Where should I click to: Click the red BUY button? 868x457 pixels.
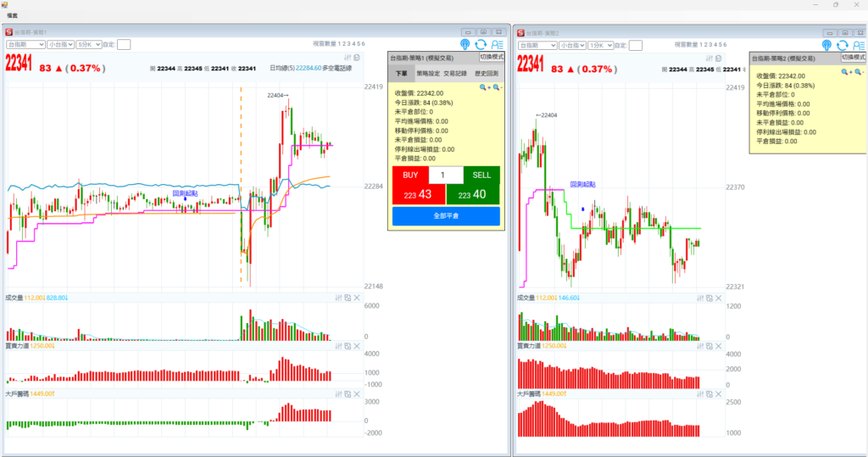click(x=410, y=175)
